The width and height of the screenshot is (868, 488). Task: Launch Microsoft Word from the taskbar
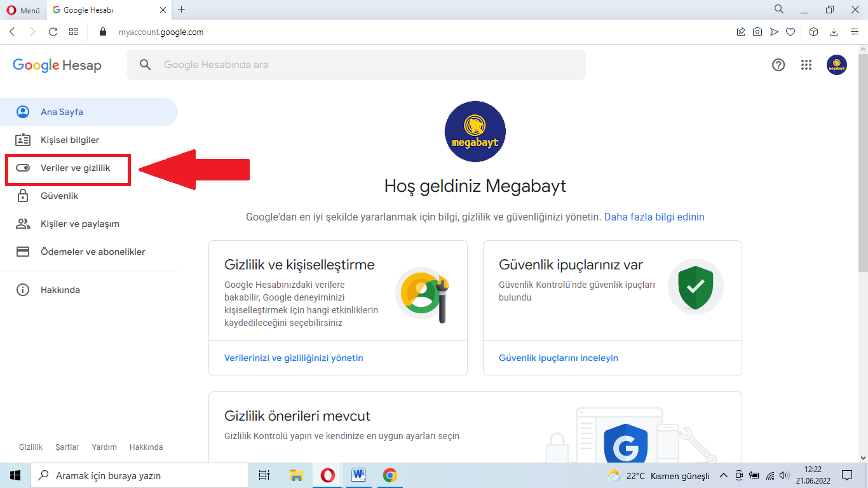(358, 475)
